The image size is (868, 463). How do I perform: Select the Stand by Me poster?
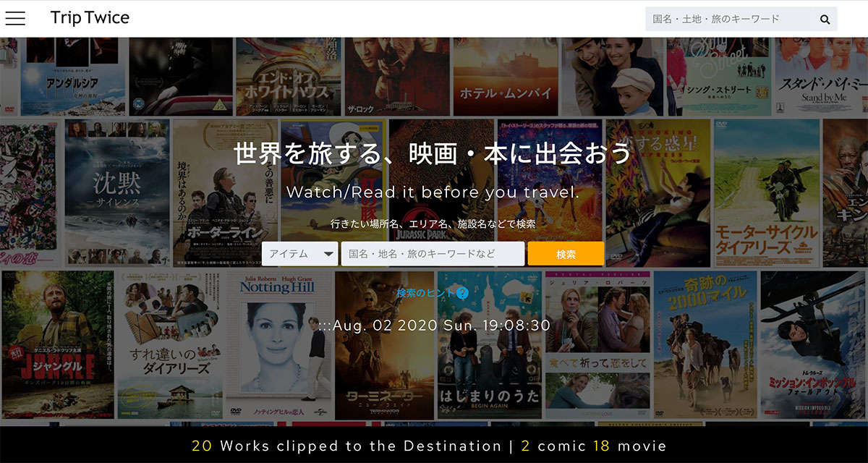[x=822, y=77]
